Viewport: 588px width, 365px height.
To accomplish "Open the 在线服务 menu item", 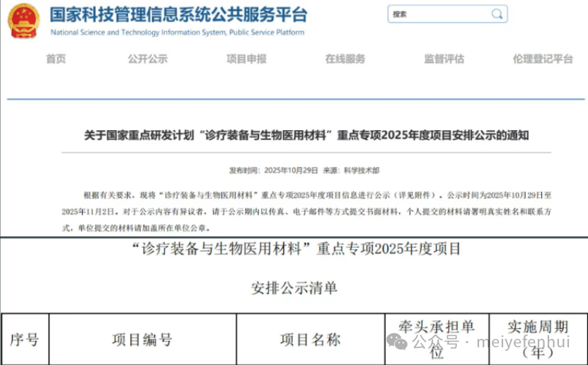I will [x=345, y=59].
